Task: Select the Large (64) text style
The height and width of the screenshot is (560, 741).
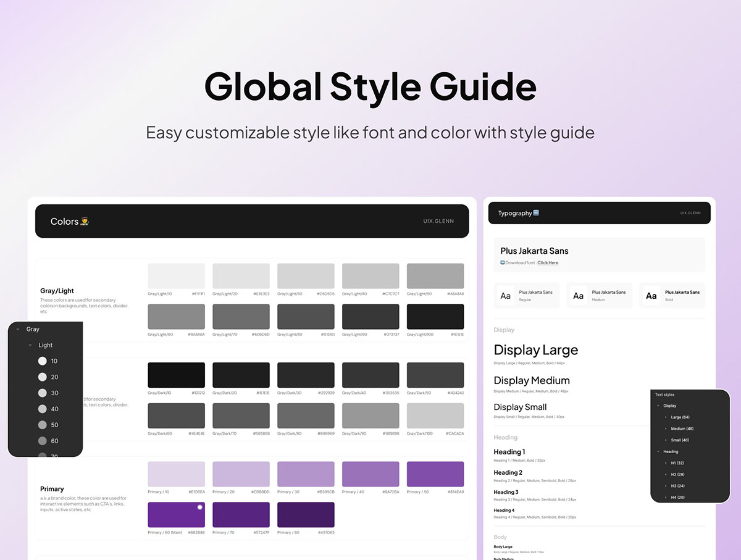Action: (680, 417)
